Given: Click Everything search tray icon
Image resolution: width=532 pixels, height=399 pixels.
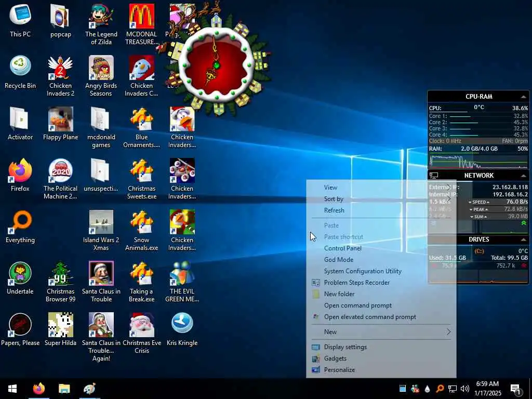Looking at the screenshot, I should pos(440,389).
